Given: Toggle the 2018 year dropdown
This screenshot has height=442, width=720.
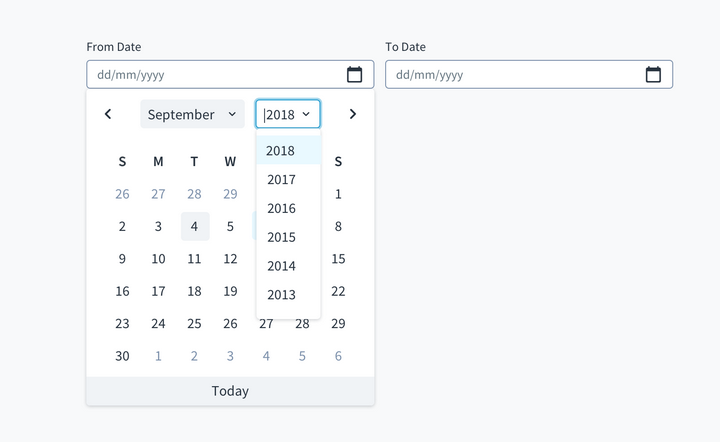Looking at the screenshot, I should point(288,114).
